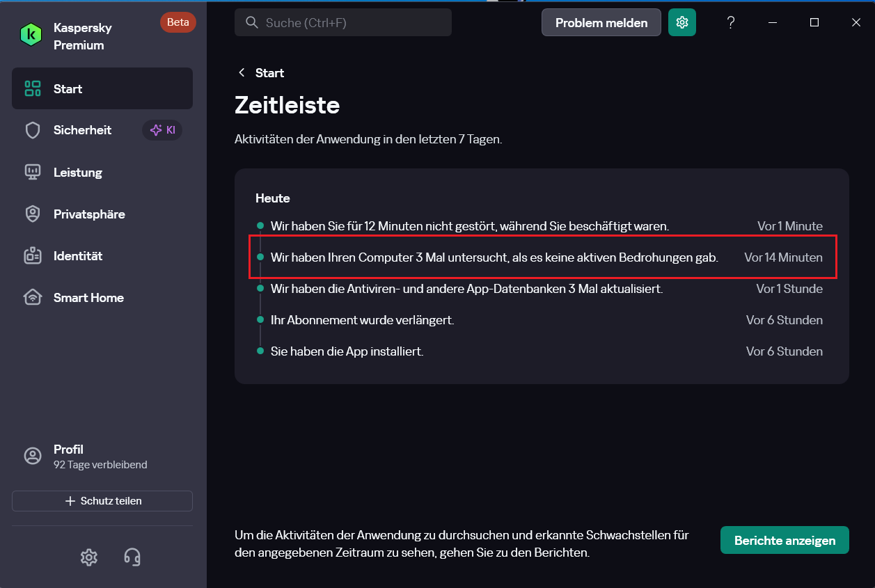The image size is (875, 588).
Task: Open the Smart Home section
Action: 102,297
